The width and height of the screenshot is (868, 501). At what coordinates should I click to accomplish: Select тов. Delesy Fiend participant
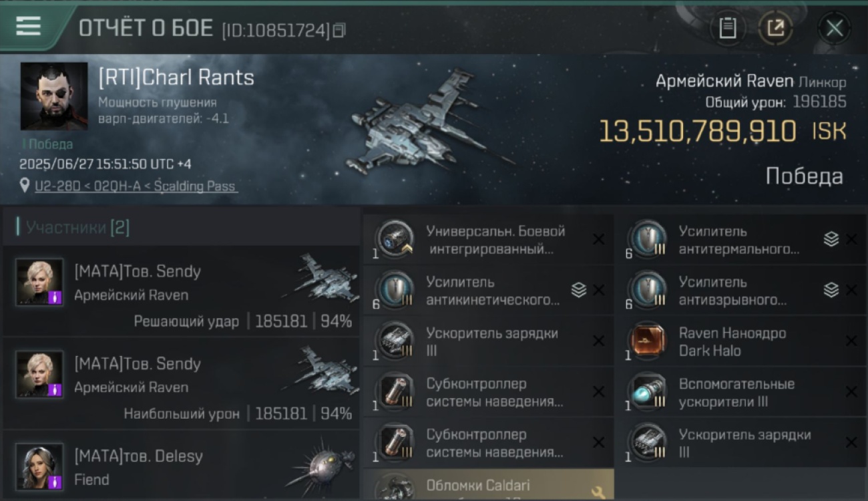(182, 466)
